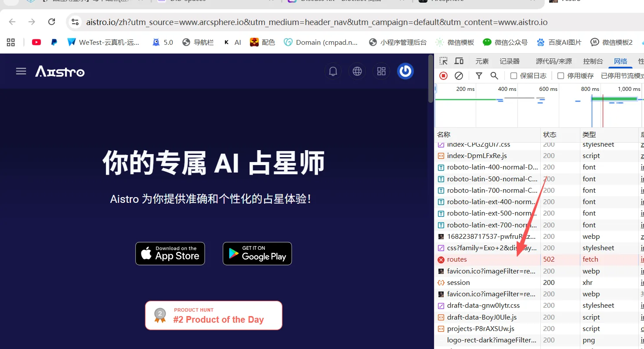Open WeTest-云真机 bookmark
644x349 pixels.
click(x=104, y=42)
